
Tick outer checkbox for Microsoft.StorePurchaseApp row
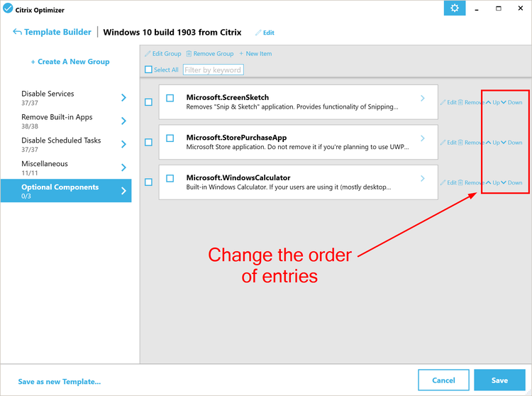(x=148, y=142)
